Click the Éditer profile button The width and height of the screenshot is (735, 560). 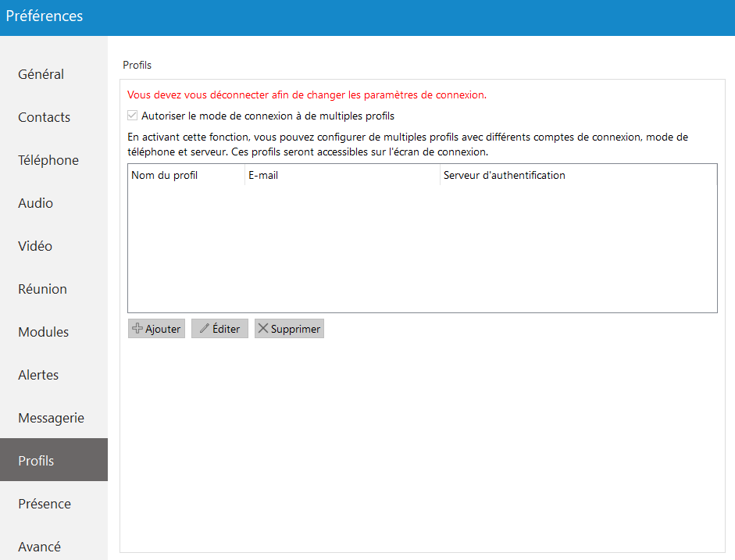point(219,329)
